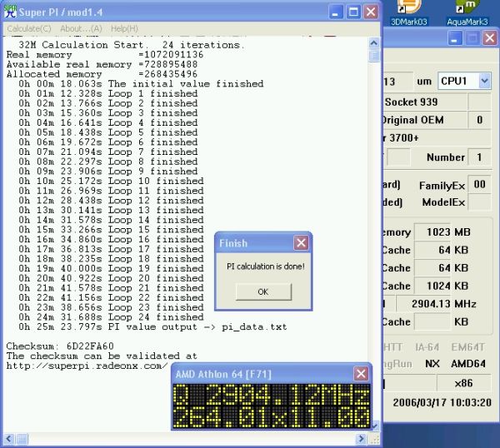Viewport: 500px width, 448px height.
Task: Click the 'Available real memory' line
Action: [102, 64]
